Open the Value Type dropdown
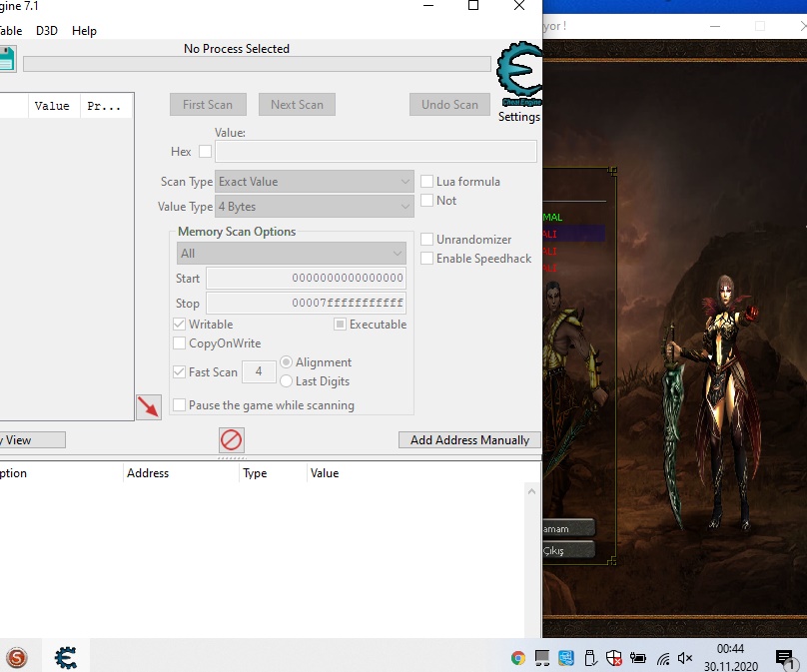Image resolution: width=807 pixels, height=672 pixels. pos(315,207)
